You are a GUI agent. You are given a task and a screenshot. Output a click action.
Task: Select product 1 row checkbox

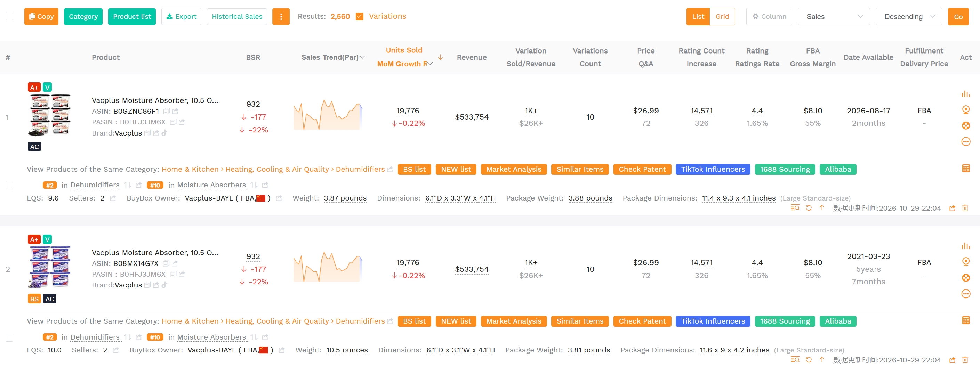pyautogui.click(x=9, y=186)
